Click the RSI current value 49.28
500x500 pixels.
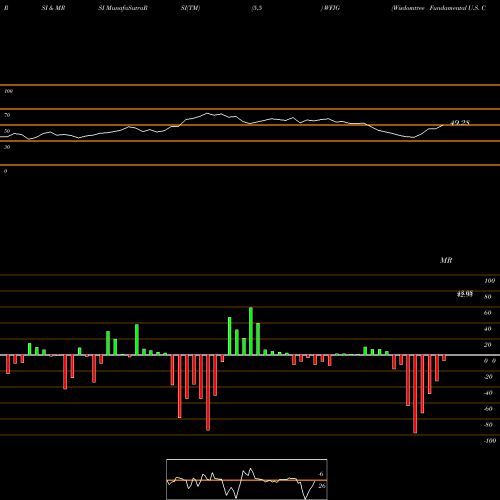pos(460,123)
